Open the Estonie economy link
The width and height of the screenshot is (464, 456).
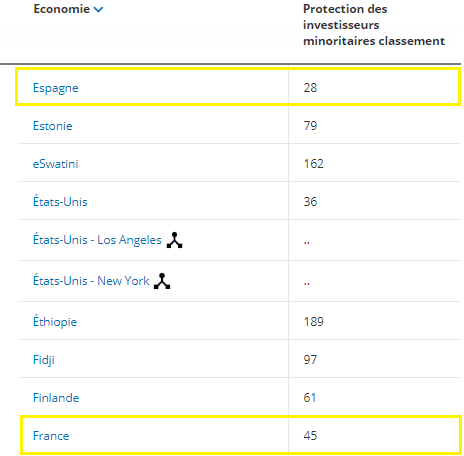click(53, 126)
